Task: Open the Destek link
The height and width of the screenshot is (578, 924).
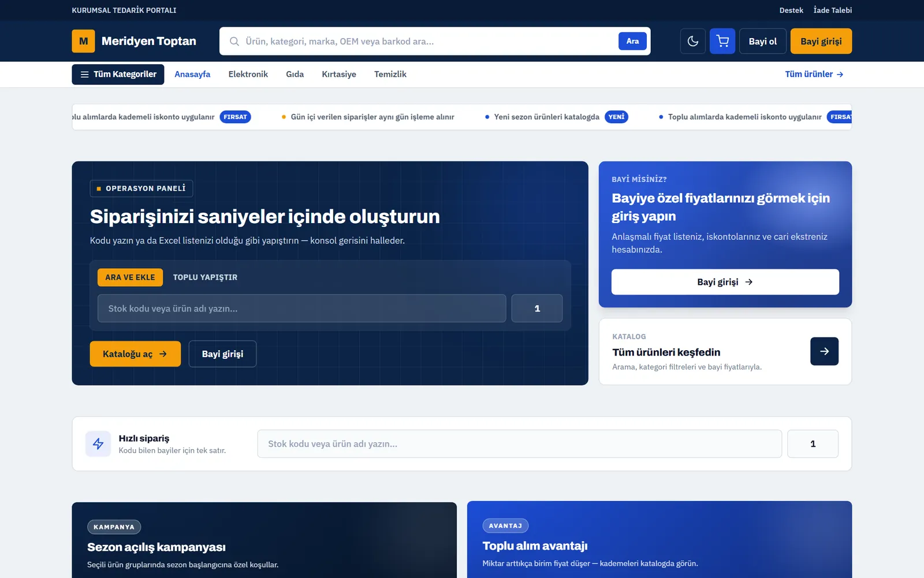Action: pos(791,10)
